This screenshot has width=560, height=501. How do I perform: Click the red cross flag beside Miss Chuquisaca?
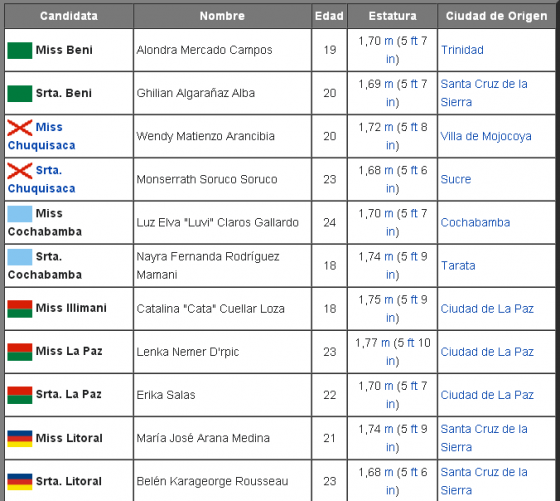(x=20, y=127)
